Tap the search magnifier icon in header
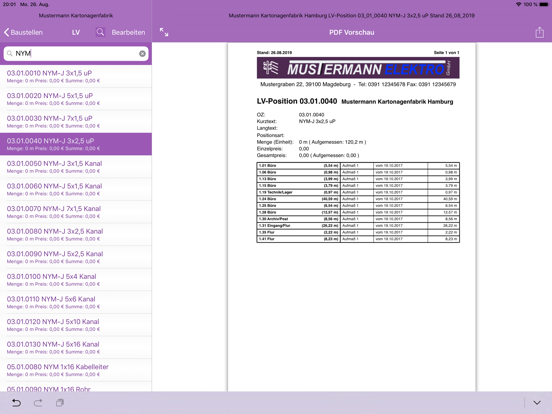Viewport: 552px width, 414px height. tap(100, 32)
